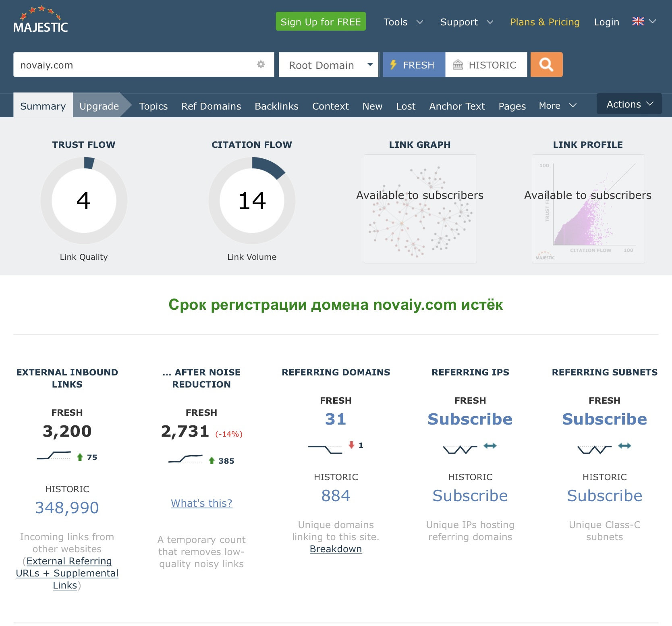Click the noise reduction sparkline chart
This screenshot has width=672, height=626.
tap(185, 459)
